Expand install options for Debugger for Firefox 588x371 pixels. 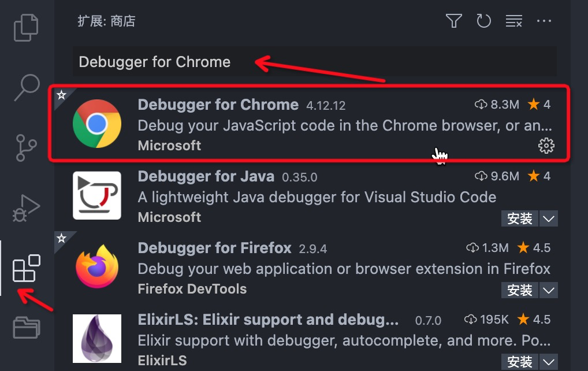coord(549,290)
